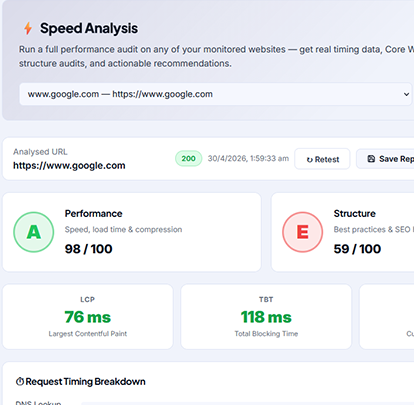Screen dimensions: 414x405
Task: Click the LCP label
Action: tap(88, 300)
